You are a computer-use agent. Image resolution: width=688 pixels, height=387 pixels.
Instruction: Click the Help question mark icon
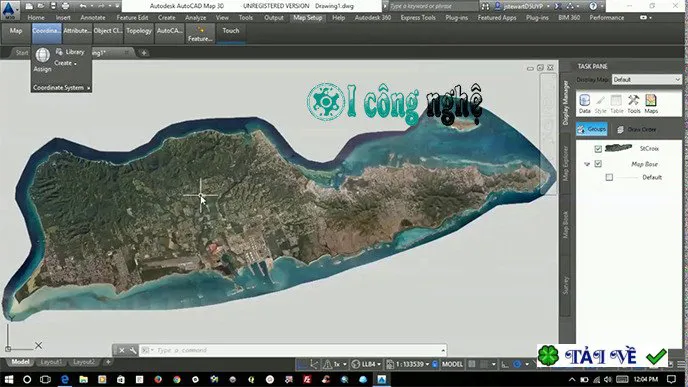click(593, 6)
